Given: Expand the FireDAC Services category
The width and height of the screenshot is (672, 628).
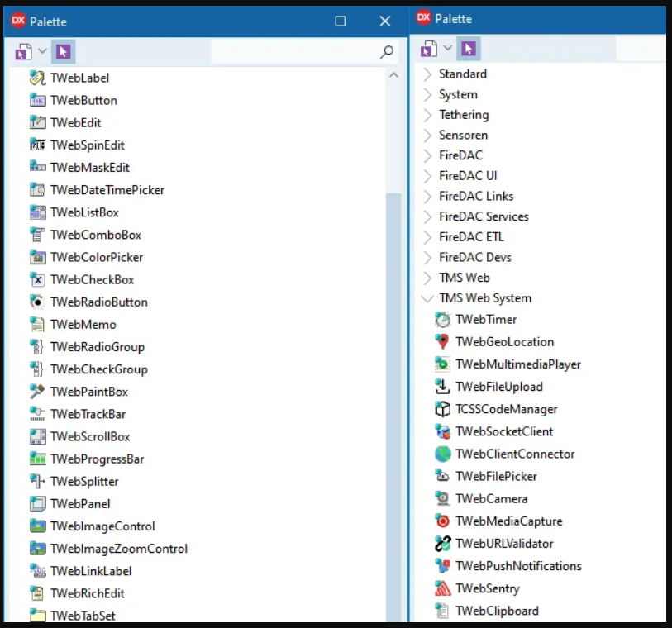Looking at the screenshot, I should pyautogui.click(x=427, y=216).
